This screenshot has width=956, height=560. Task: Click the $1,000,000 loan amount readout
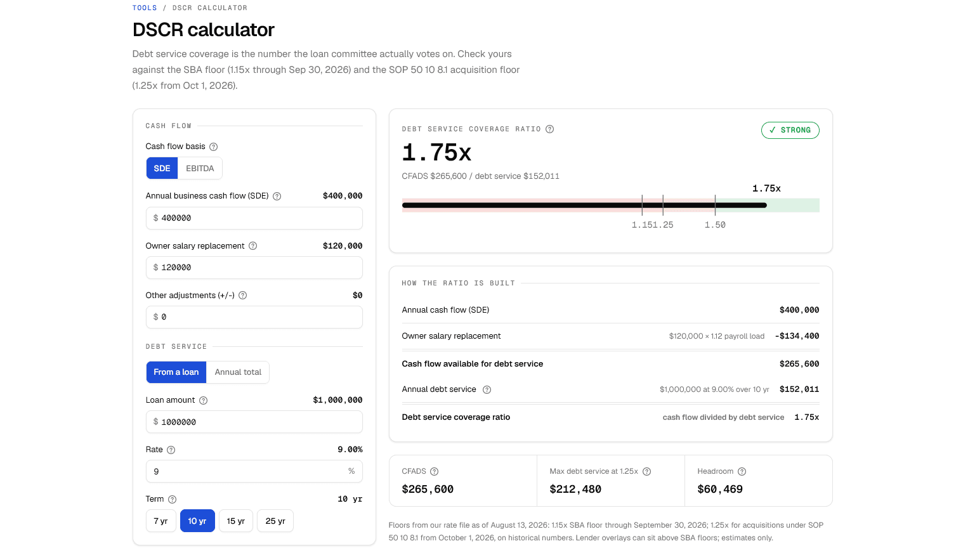337,400
